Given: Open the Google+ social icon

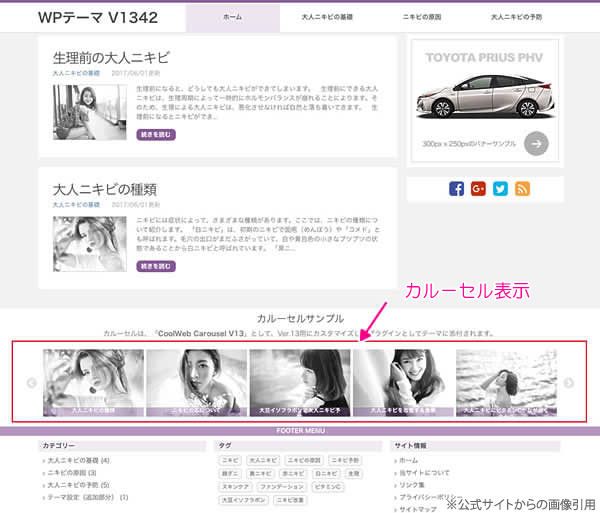Looking at the screenshot, I should [478, 189].
